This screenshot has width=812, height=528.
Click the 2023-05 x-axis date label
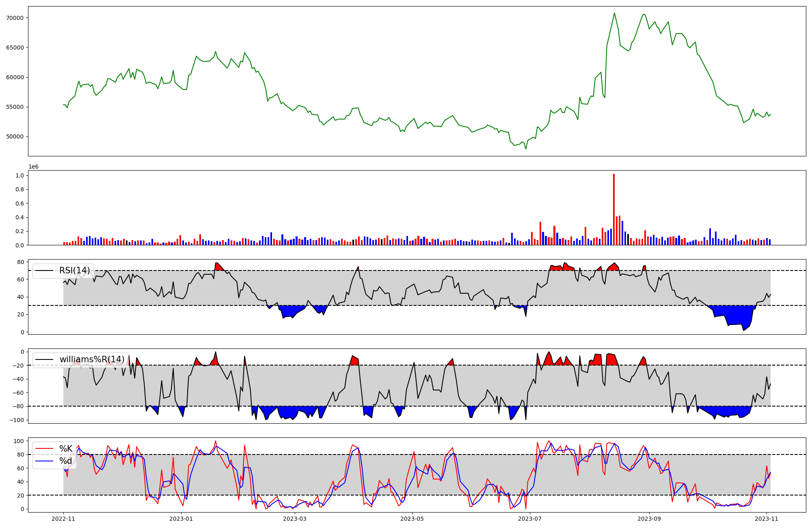click(412, 519)
